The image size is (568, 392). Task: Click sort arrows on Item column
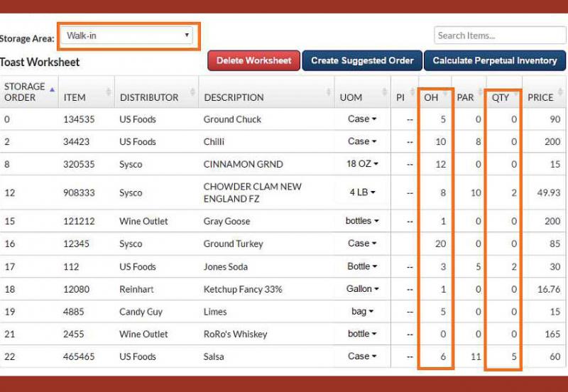(x=109, y=92)
